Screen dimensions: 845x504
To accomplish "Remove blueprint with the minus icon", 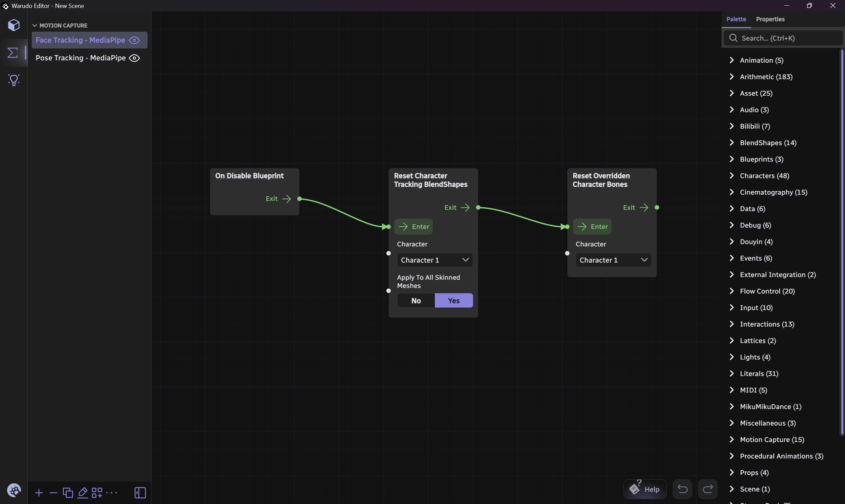I will pos(53,492).
